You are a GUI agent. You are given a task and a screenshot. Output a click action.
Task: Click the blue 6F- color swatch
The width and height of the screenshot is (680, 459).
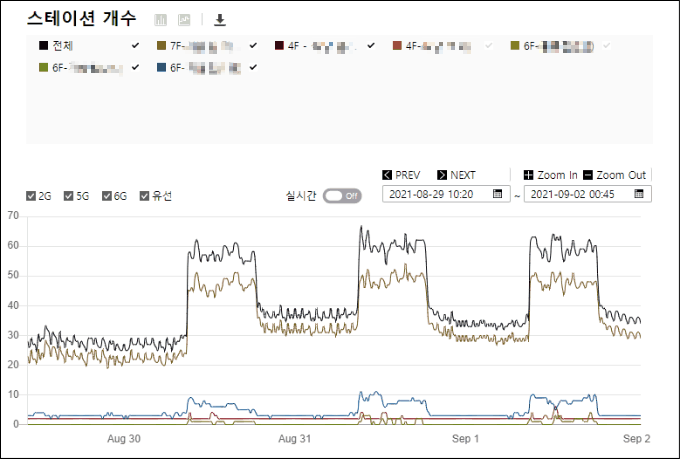click(161, 67)
